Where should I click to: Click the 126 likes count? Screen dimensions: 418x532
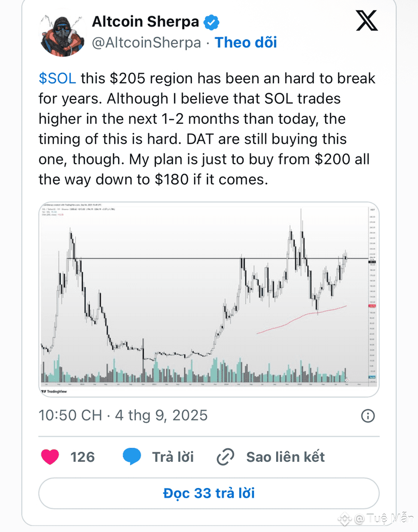[x=82, y=457]
